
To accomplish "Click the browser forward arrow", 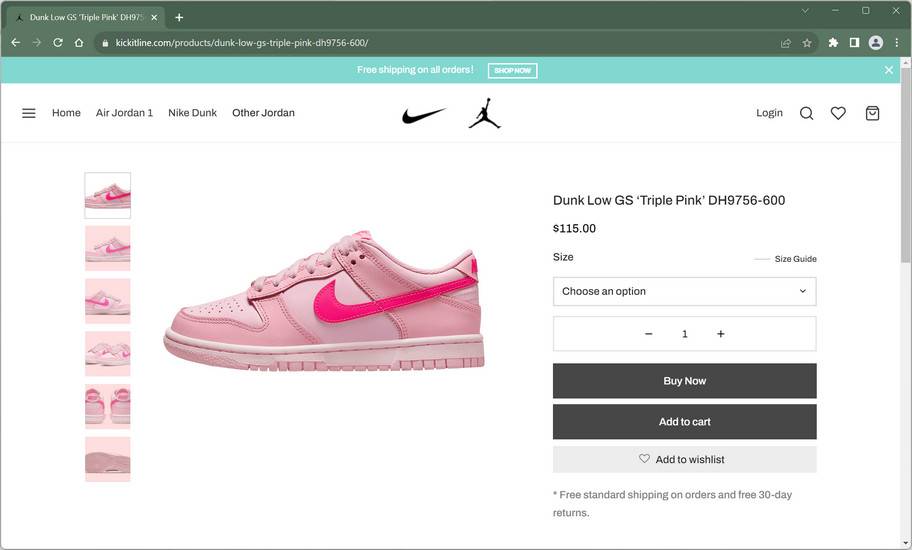I will [x=37, y=42].
